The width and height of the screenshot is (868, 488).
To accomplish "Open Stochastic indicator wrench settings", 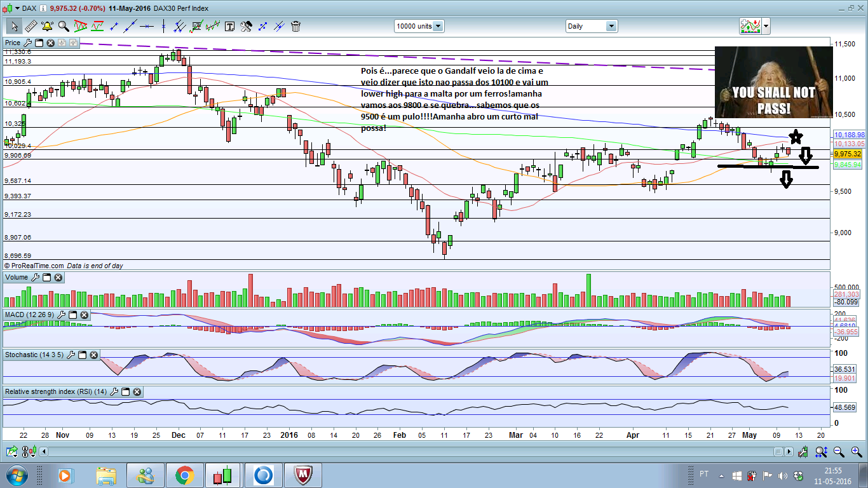I will point(71,355).
